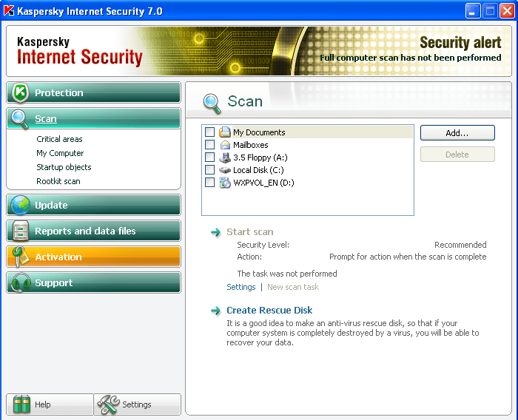Select Critical areas scan task
This screenshot has width=518, height=420.
click(59, 139)
